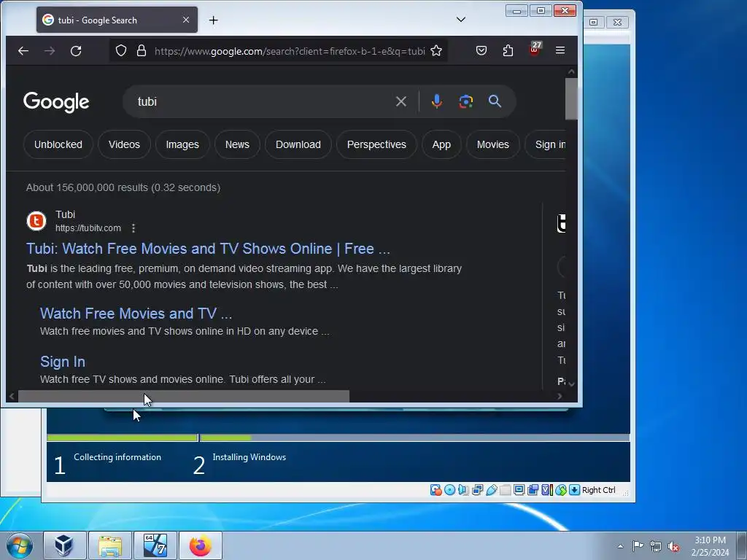Screen dimensions: 747x560
Task: Reload the Google search page
Action: 76,50
